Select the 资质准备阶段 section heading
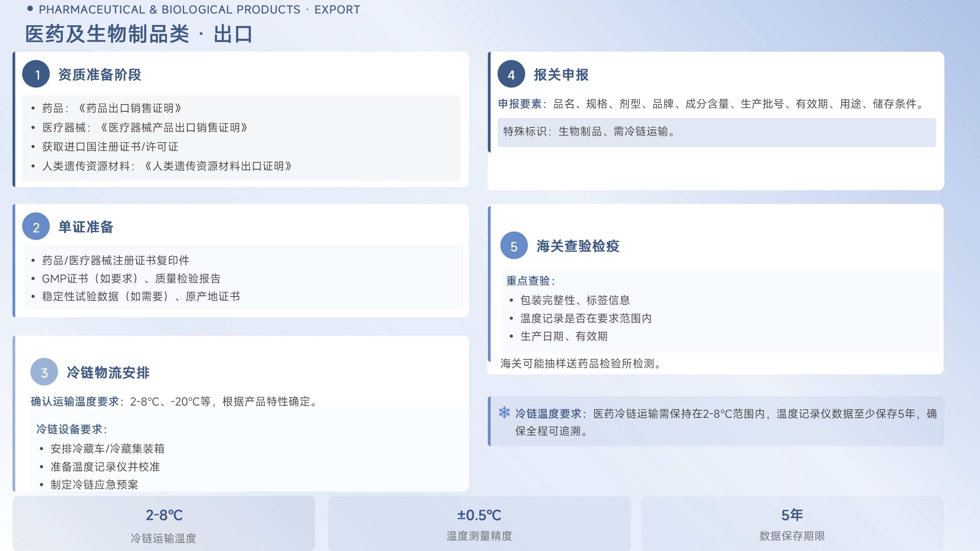Viewport: 980px width, 551px height. [x=100, y=75]
